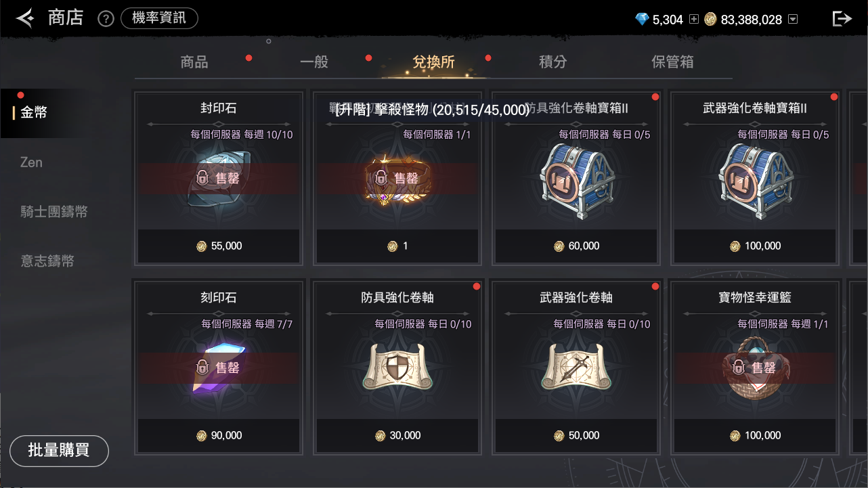Screen dimensions: 868x488
Task: Click the 60,000 gold price on 防具強化卷軸寶箱II
Action: coord(577,246)
